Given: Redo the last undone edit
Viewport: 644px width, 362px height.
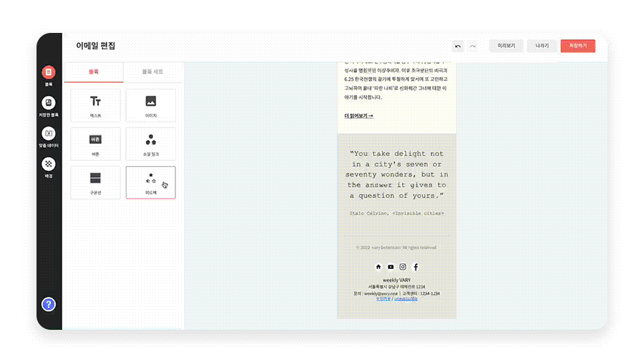Looking at the screenshot, I should coord(473,46).
